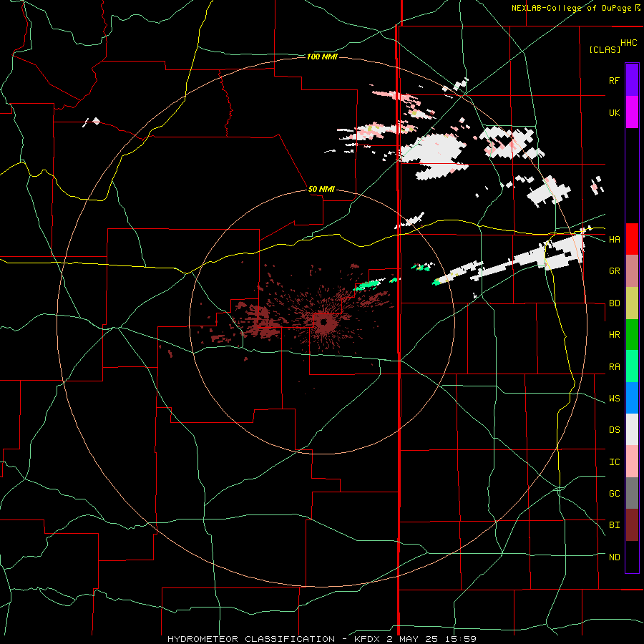Click the NEXLAB-College of DuPage credit text
The image size is (644, 644).
(571, 8)
